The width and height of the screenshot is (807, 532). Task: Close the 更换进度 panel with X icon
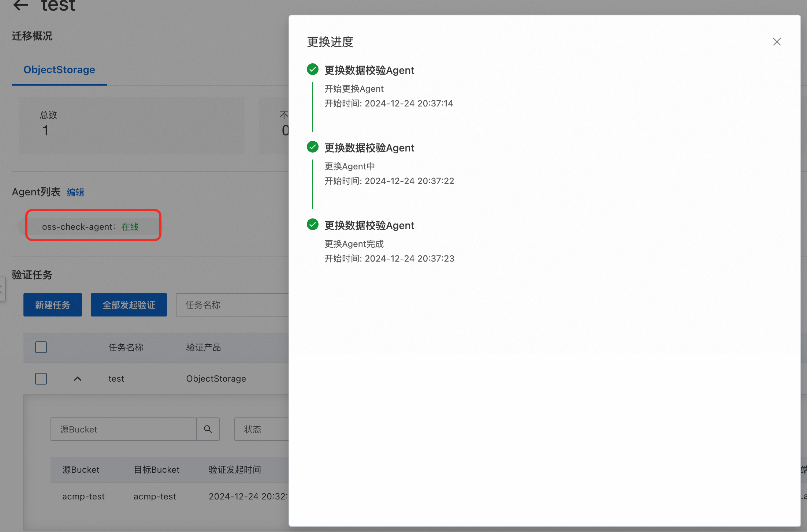pos(777,42)
